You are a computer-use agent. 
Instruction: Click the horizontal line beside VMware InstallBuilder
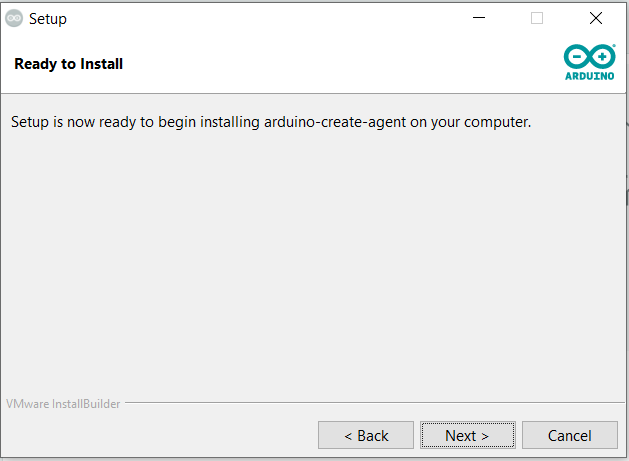click(x=375, y=402)
